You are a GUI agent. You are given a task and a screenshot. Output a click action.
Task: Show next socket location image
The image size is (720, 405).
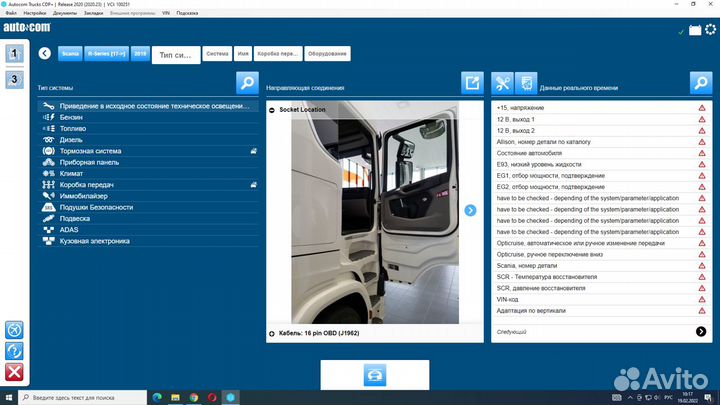click(470, 210)
